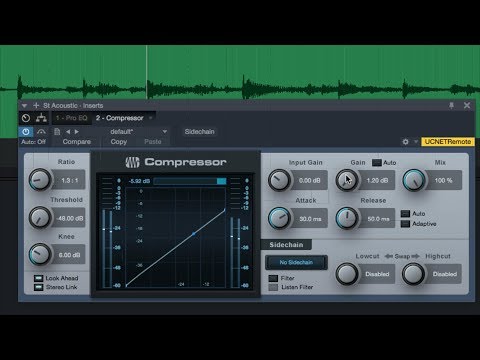
Task: Collapse the inserts header triangle
Action: pyautogui.click(x=24, y=106)
